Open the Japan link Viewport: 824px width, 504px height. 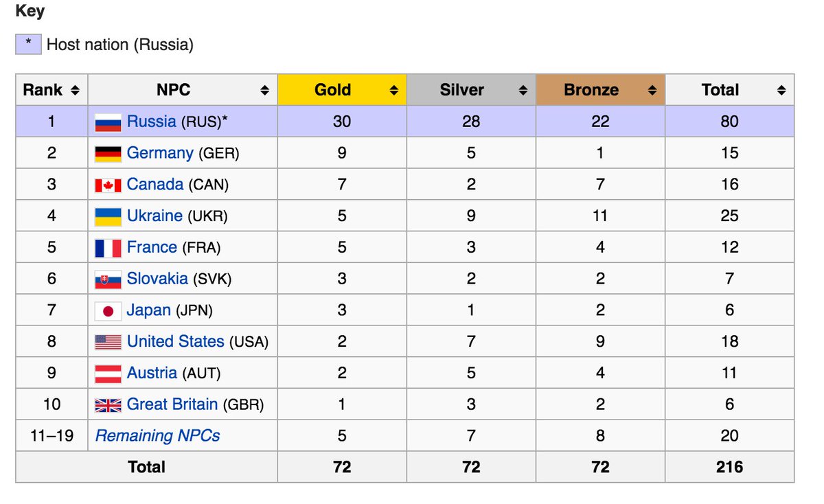(x=149, y=310)
